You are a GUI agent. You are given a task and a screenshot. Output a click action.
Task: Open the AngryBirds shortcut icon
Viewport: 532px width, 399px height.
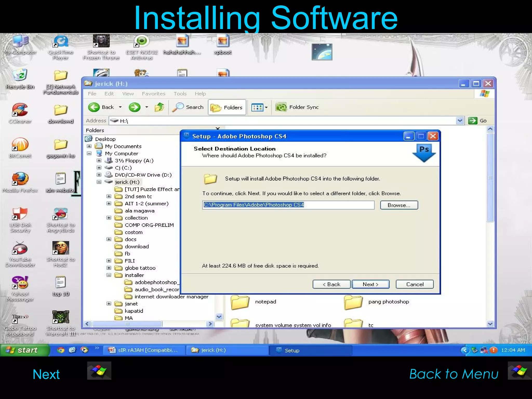61,220
